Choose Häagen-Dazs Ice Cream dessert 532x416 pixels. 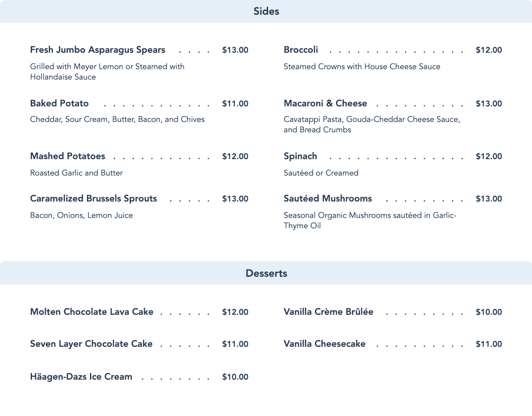[x=81, y=377]
